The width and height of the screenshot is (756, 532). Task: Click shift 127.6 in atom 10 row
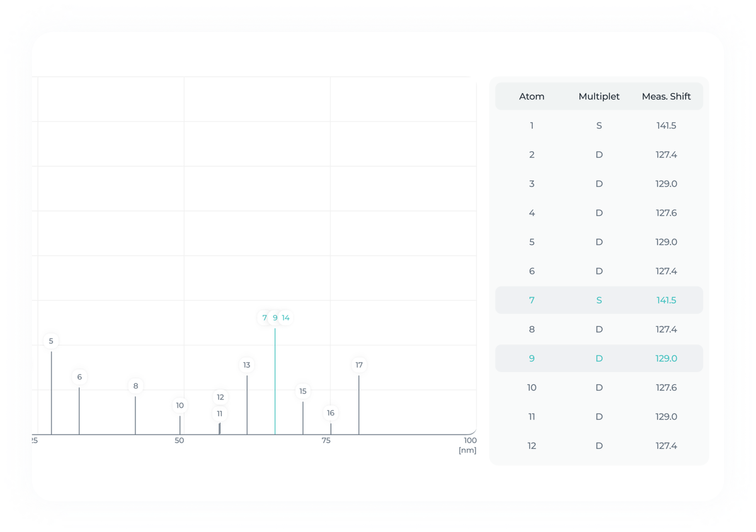[667, 387]
